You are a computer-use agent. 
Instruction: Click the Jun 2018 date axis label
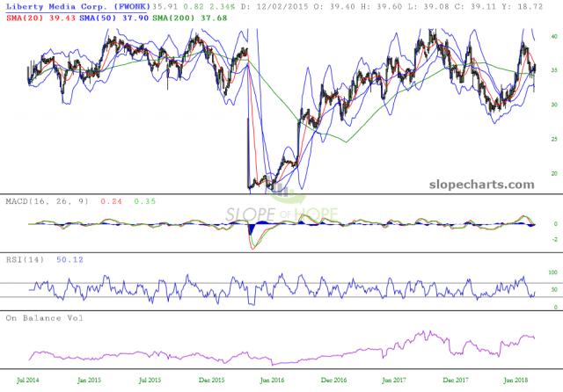click(515, 381)
